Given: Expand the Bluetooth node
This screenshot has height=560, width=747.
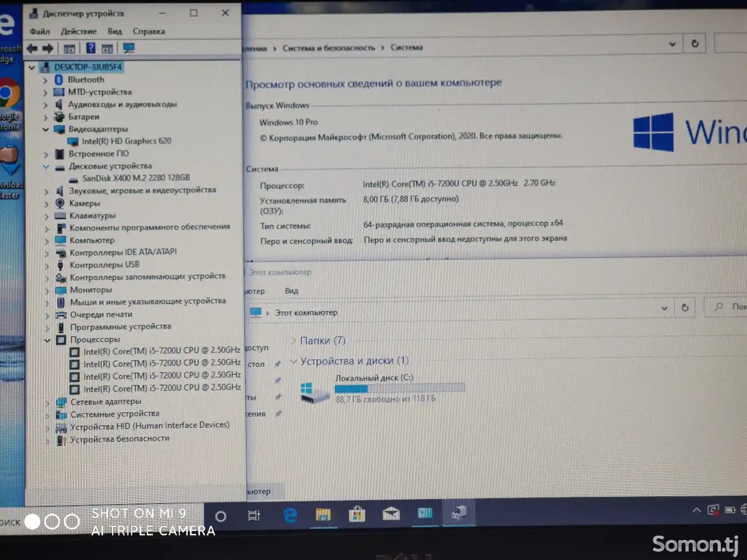Looking at the screenshot, I should (x=45, y=80).
